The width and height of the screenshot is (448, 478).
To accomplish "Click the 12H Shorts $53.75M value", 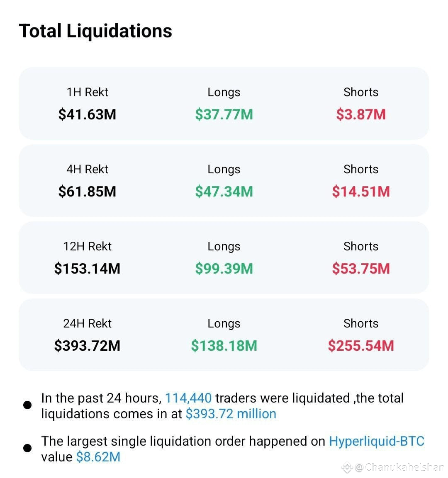I will click(361, 269).
